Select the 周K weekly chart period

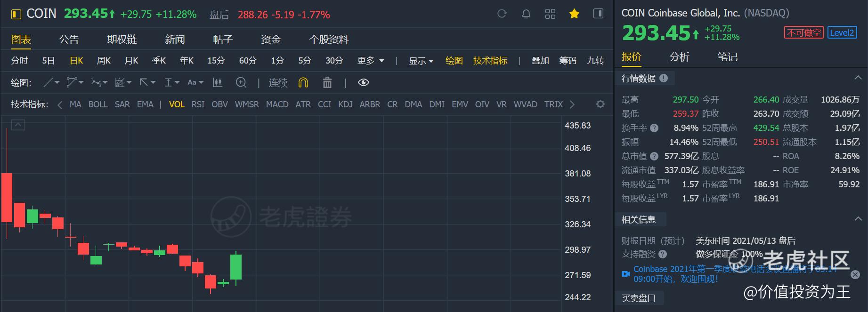tap(104, 61)
